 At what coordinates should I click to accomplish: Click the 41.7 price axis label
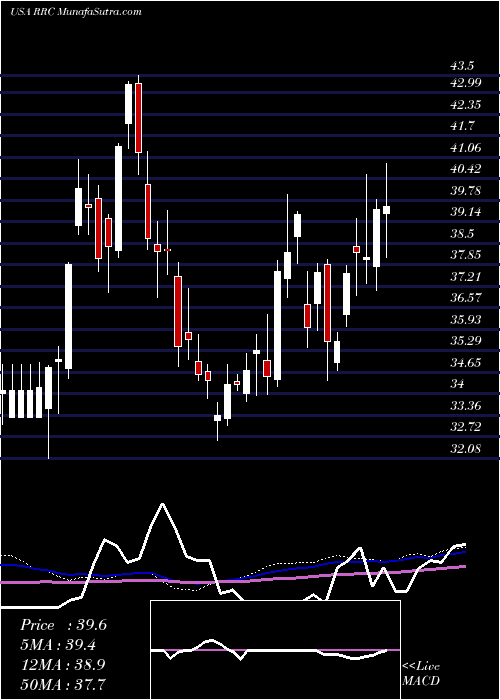[x=462, y=126]
